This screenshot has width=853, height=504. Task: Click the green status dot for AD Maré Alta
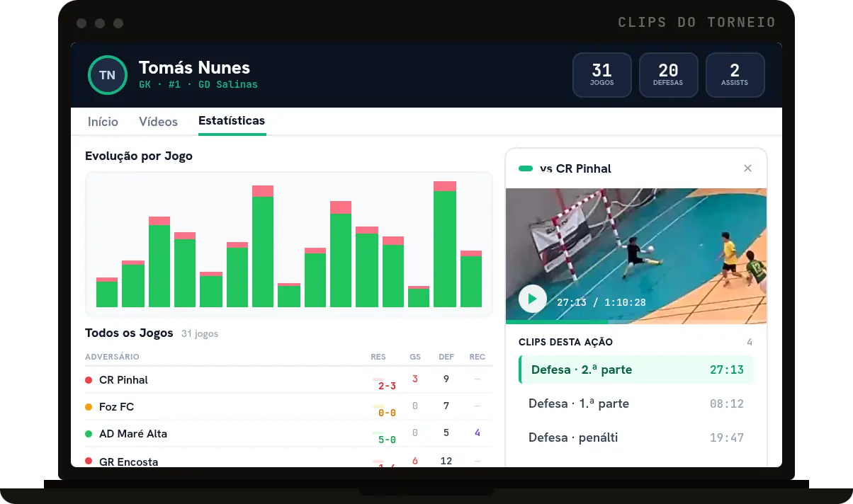click(89, 434)
